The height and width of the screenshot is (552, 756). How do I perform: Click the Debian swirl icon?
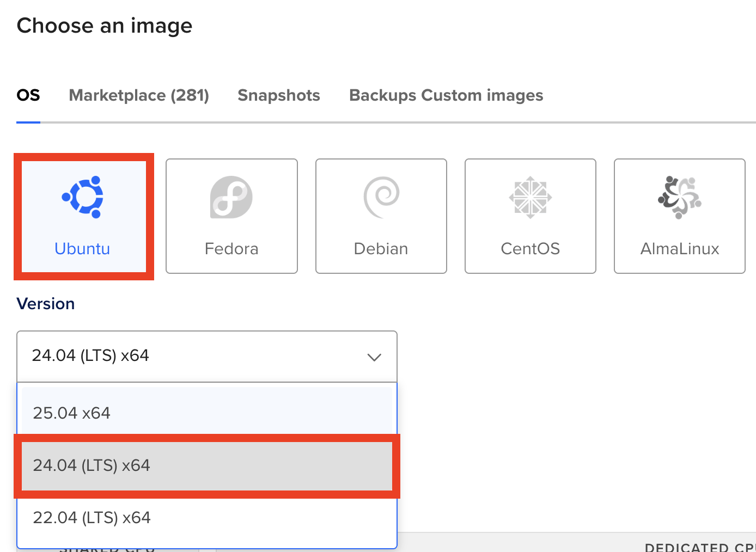point(381,197)
